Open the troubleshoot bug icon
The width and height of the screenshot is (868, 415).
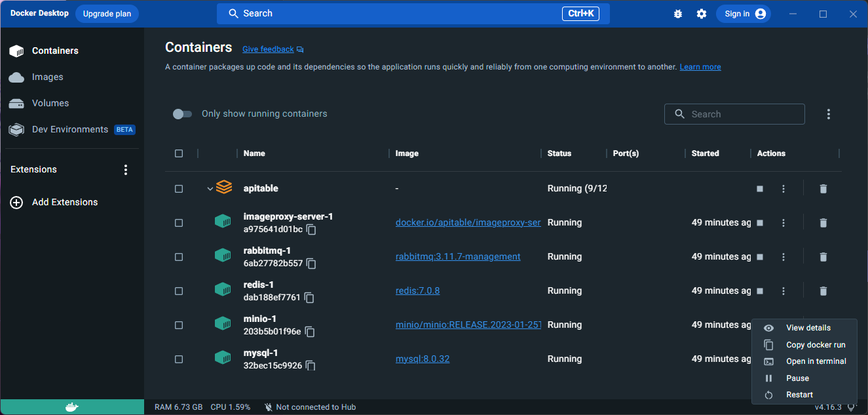[678, 14]
